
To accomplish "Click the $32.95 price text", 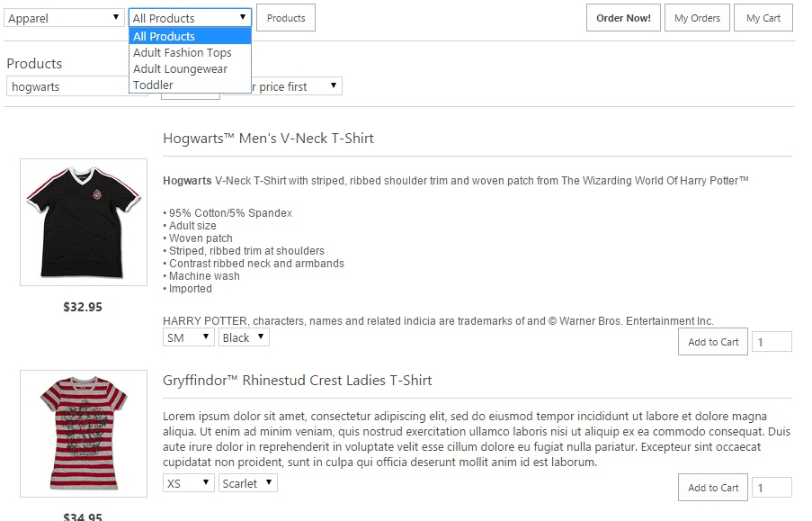I will [x=83, y=307].
